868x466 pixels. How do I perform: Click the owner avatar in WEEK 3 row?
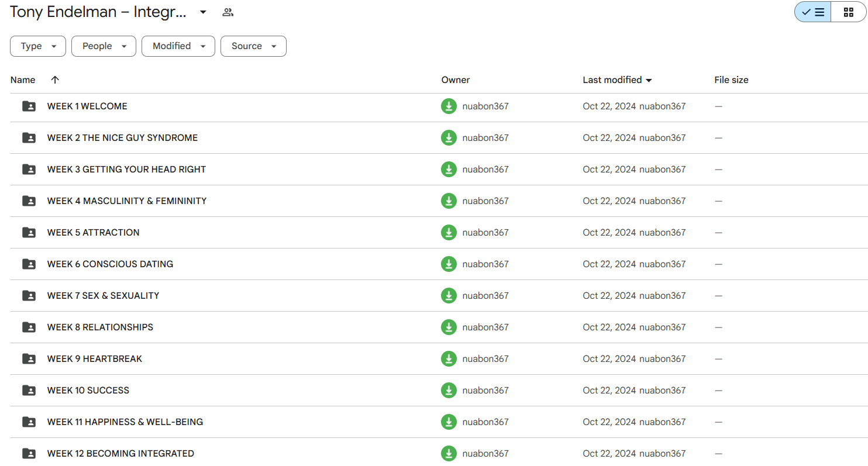pos(449,170)
